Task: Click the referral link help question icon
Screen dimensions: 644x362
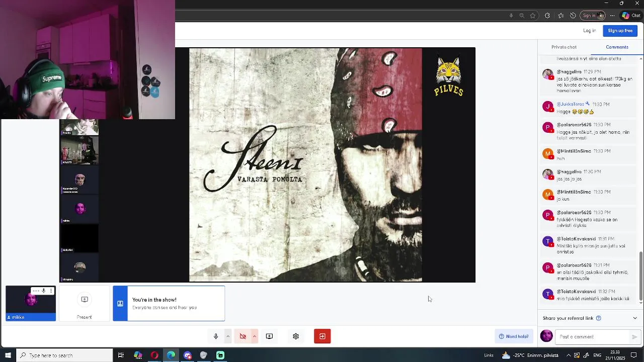Action: 598,318
